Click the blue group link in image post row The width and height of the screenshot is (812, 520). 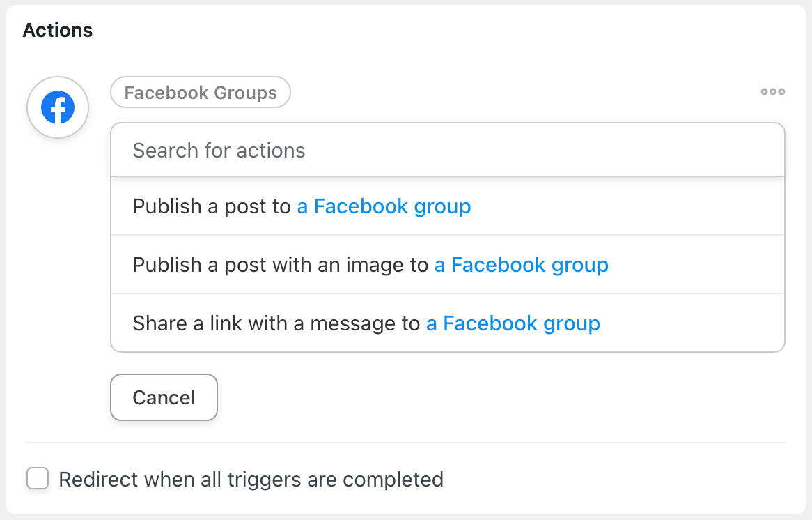(x=521, y=265)
